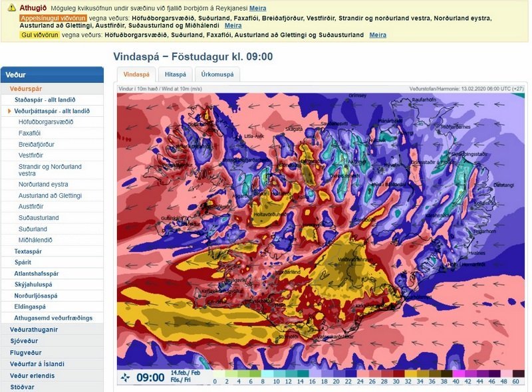Image resolution: width=532 pixels, height=392 pixels.
Task: Click the wind icon beside 09:00
Action: pyautogui.click(x=125, y=377)
